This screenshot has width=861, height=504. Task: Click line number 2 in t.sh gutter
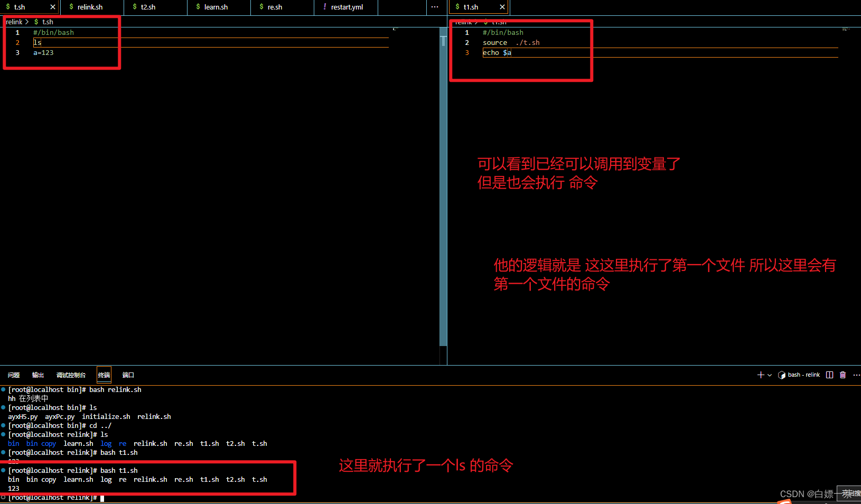pyautogui.click(x=17, y=43)
